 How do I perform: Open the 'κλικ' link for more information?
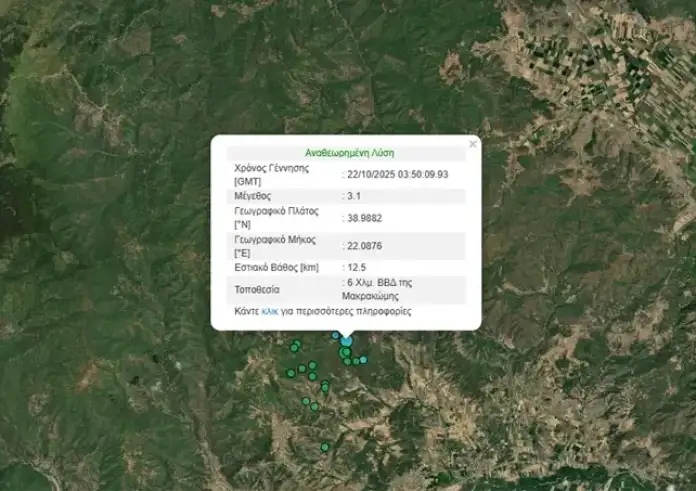click(270, 312)
